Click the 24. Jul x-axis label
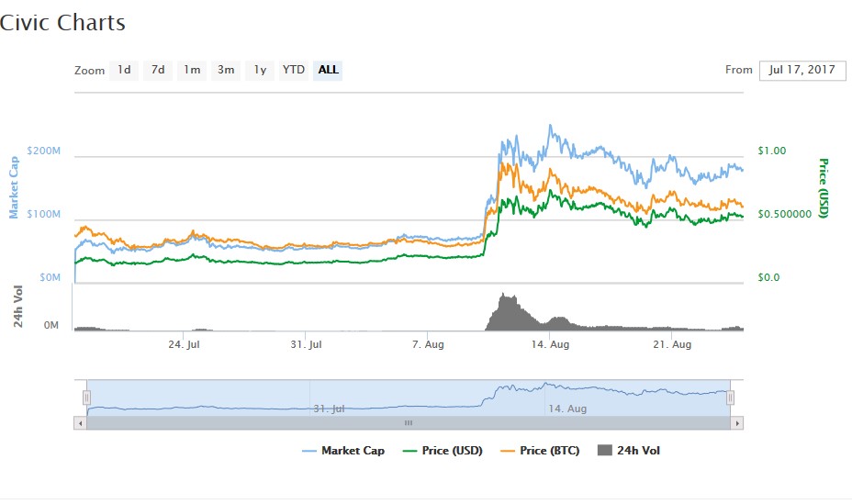Image resolution: width=852 pixels, height=504 pixels. pos(184,344)
